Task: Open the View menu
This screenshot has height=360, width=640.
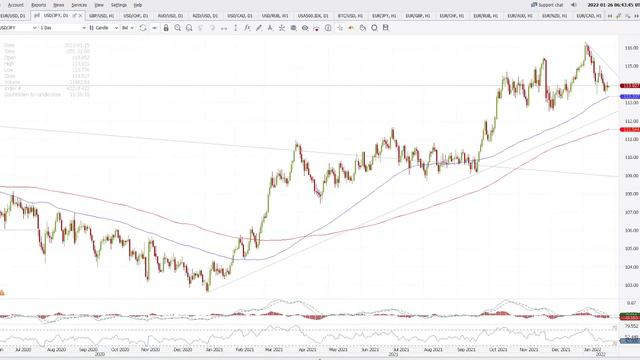Action: 99,5
